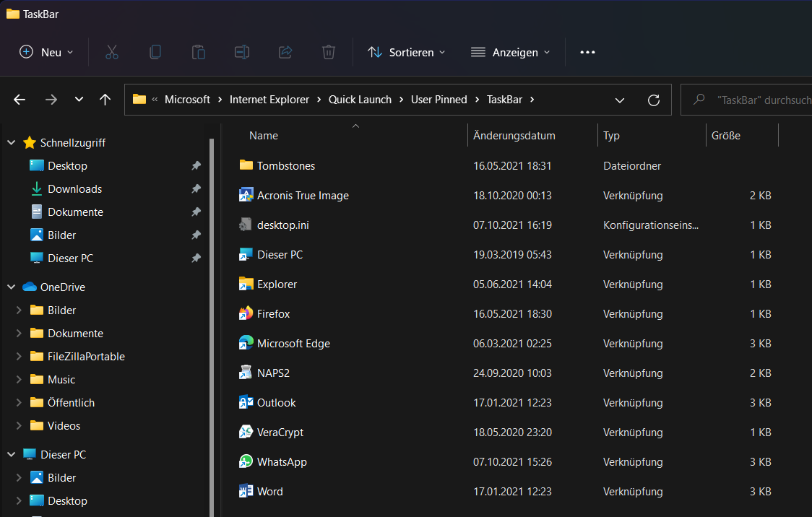Click in the TaskBar durchsuchen search box
The height and width of the screenshot is (517, 812).
tap(746, 100)
